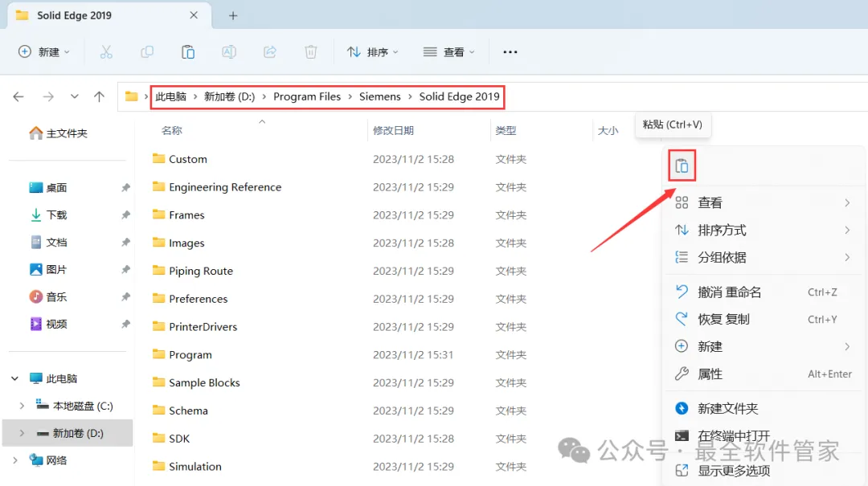The height and width of the screenshot is (486, 868).
Task: Choose 在终端中打开 in context menu
Action: tap(763, 435)
